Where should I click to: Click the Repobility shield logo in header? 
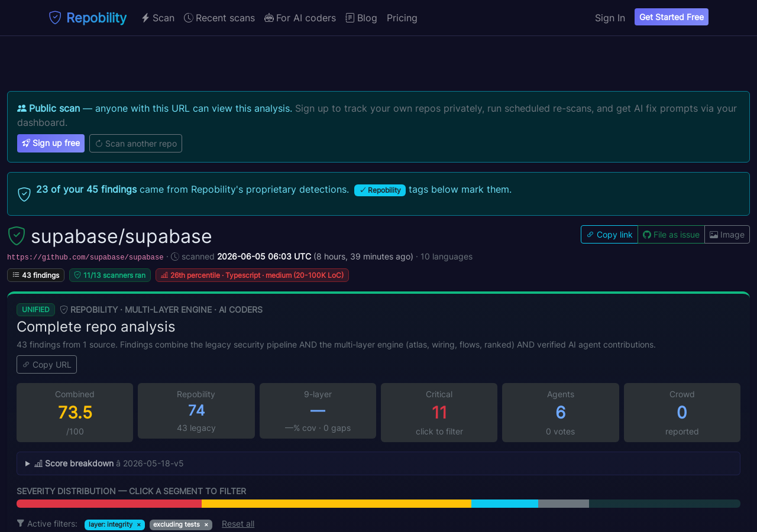[55, 18]
